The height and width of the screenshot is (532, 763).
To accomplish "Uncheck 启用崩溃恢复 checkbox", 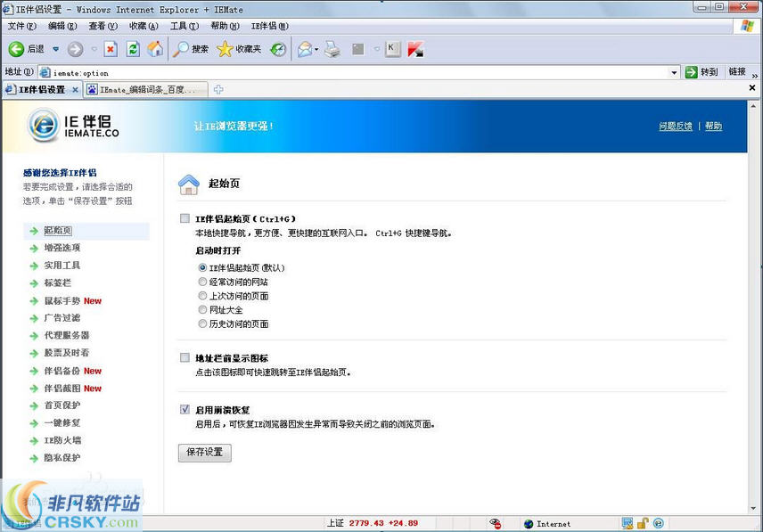I will 185,409.
